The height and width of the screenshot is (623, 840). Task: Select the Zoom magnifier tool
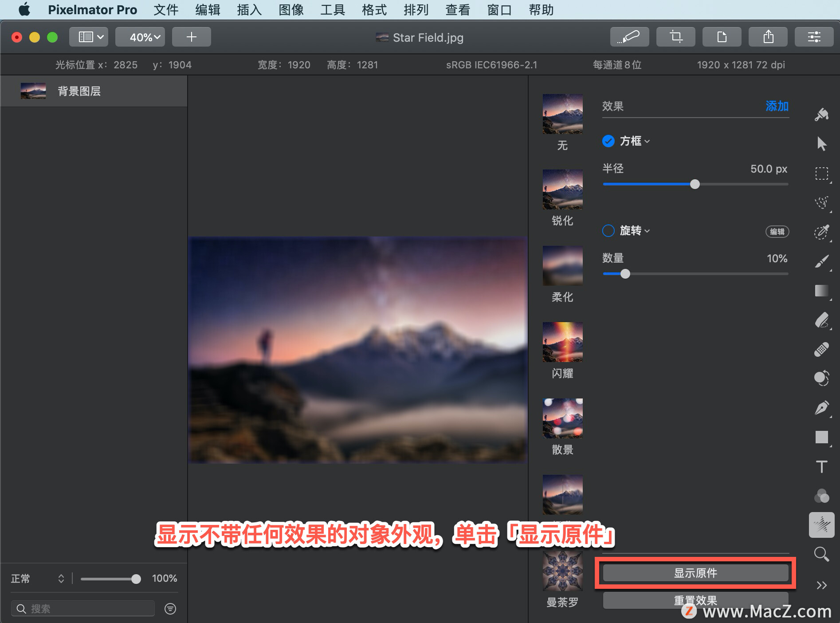822,554
